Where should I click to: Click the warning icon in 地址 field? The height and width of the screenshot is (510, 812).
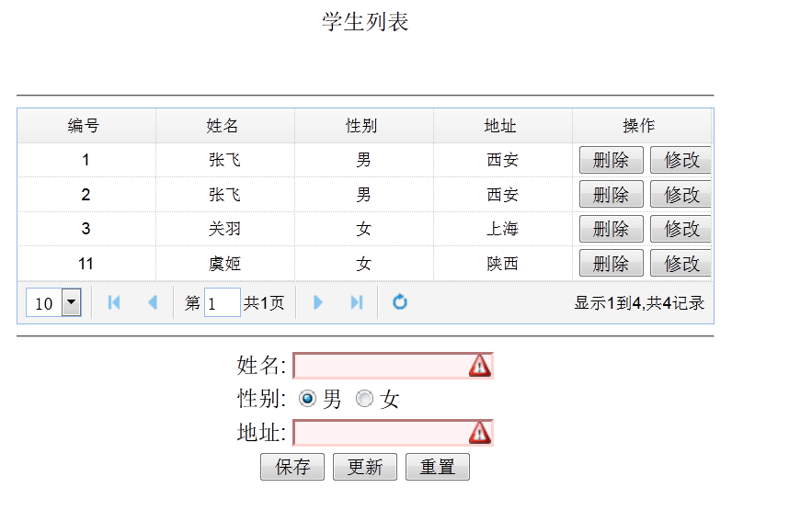479,433
